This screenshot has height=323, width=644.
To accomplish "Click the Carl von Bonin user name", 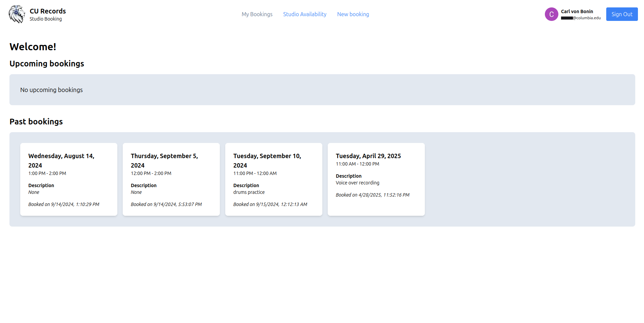I will point(577,11).
